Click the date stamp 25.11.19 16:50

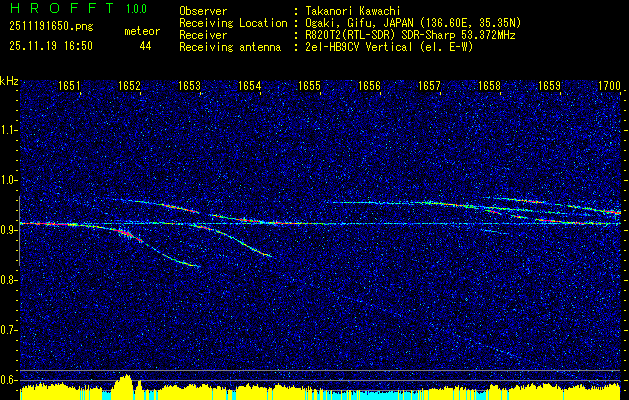(51, 46)
